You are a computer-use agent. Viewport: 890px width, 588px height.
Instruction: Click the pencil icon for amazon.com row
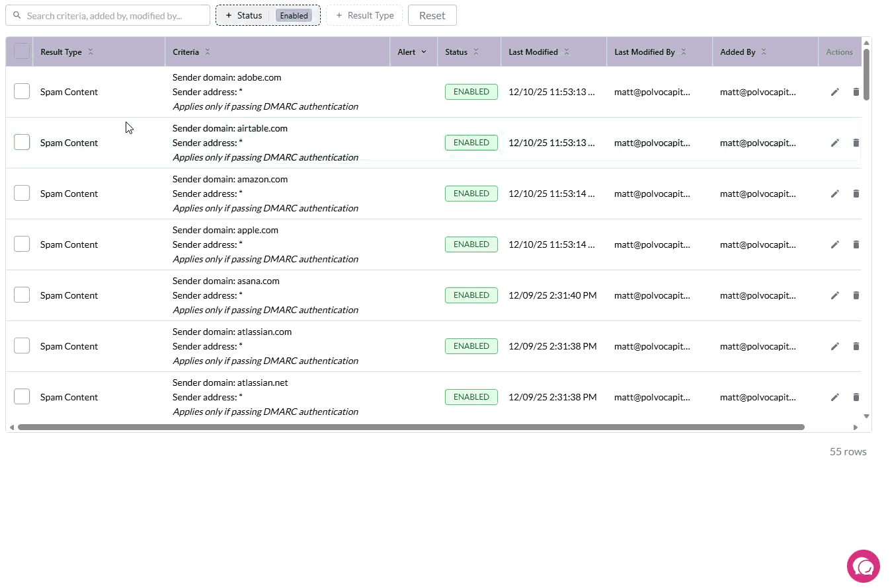[834, 194]
